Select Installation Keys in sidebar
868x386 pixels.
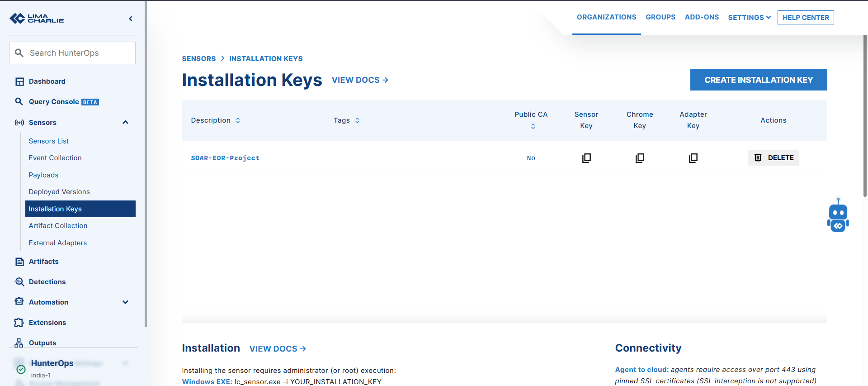80,209
